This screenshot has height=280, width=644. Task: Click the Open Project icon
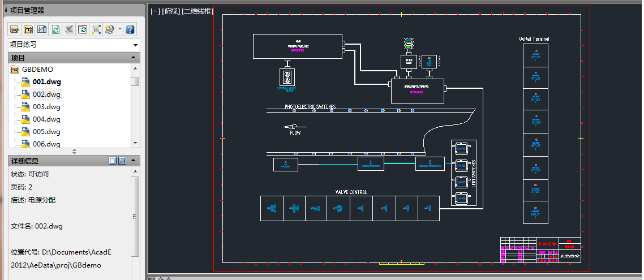tap(14, 29)
